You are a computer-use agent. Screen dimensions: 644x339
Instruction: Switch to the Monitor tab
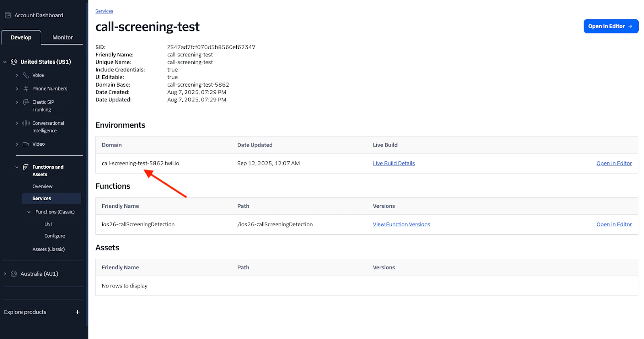click(x=62, y=37)
